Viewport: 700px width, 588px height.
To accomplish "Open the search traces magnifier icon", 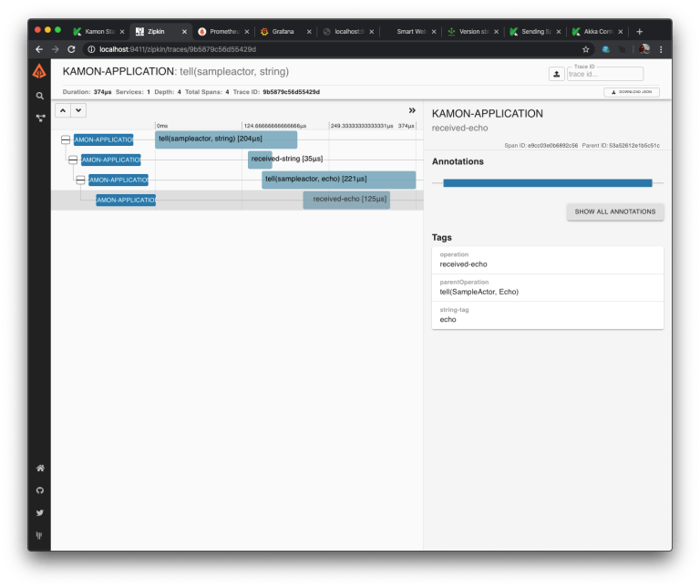I will [40, 96].
